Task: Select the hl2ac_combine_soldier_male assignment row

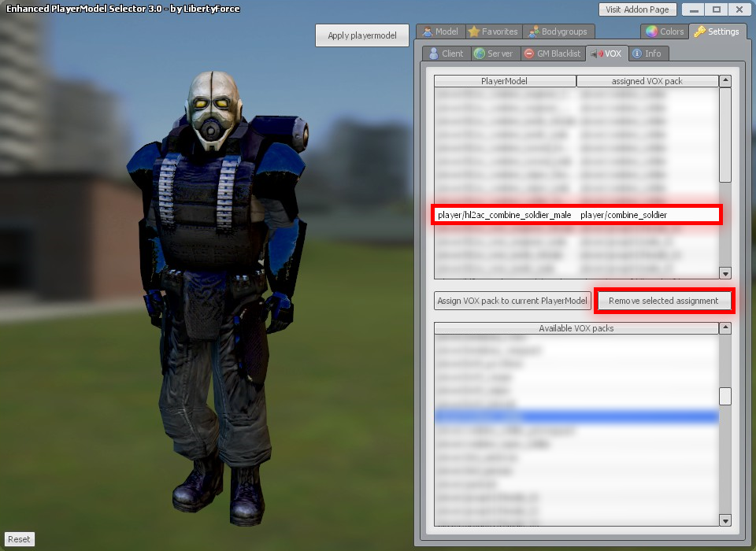Action: pyautogui.click(x=576, y=215)
